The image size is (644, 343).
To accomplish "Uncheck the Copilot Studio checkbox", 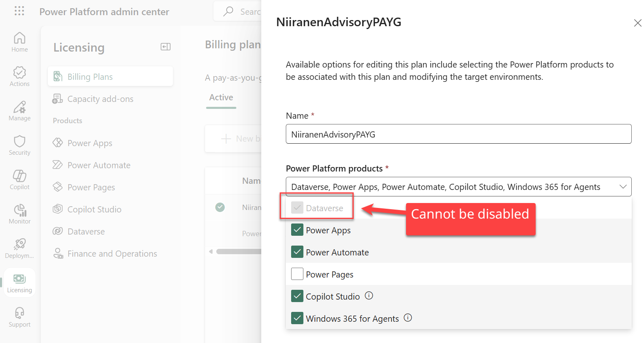I will (x=297, y=296).
